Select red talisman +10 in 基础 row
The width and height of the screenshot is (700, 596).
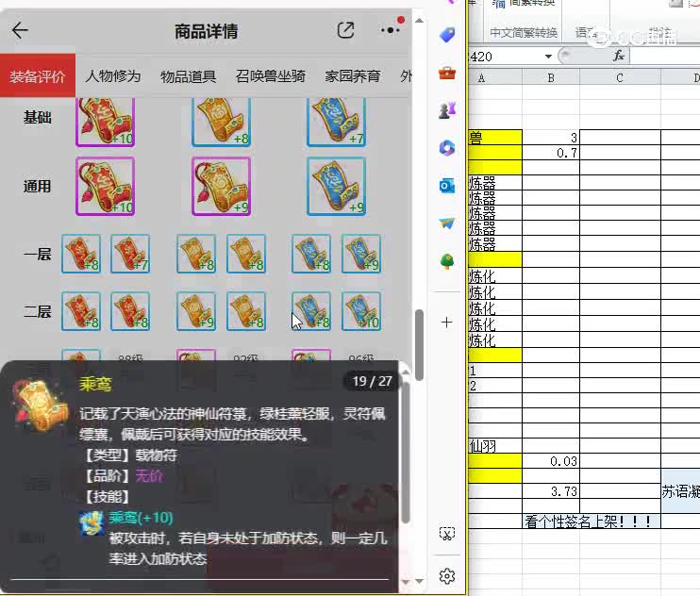[106, 122]
